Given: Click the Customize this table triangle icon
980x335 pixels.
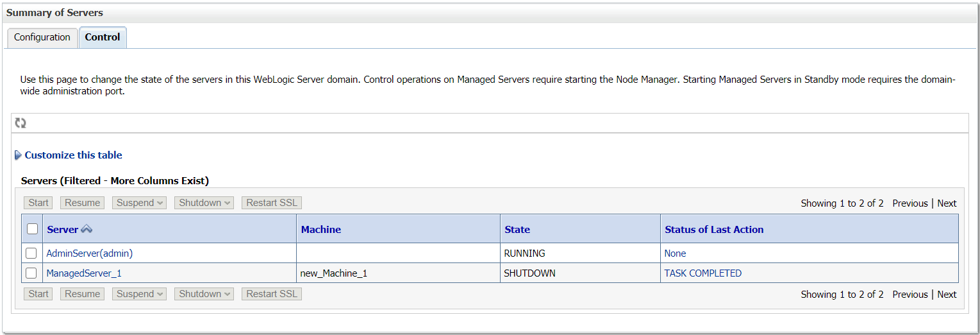Looking at the screenshot, I should click(18, 155).
